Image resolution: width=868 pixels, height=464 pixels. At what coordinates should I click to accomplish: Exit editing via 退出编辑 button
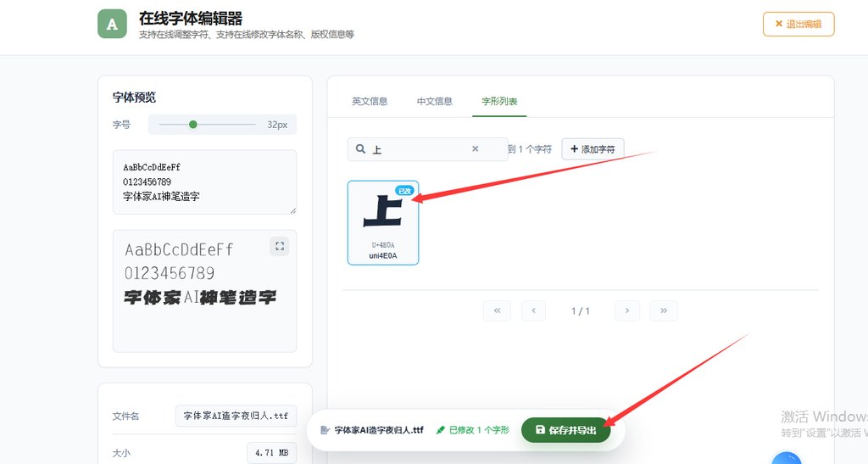pyautogui.click(x=798, y=24)
